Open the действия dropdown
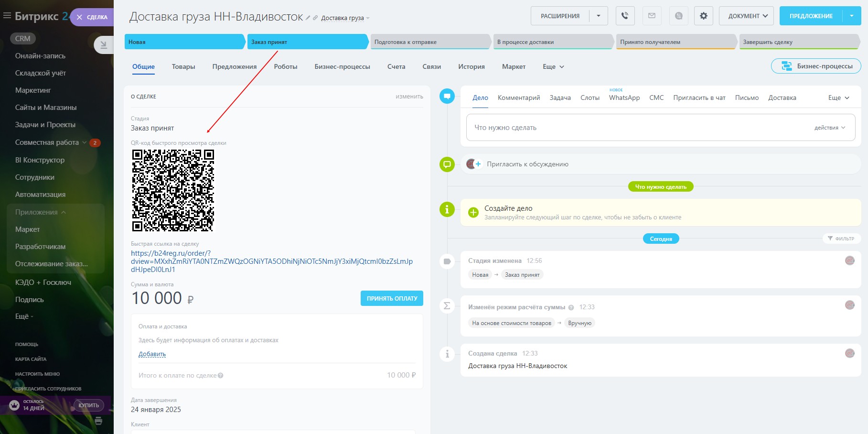Screen dimensions: 868x434 830,128
